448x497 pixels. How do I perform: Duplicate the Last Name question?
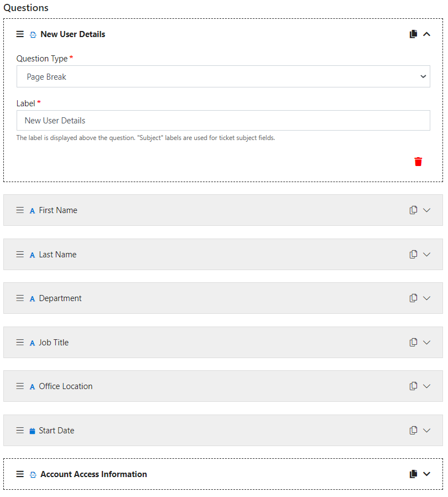point(413,255)
